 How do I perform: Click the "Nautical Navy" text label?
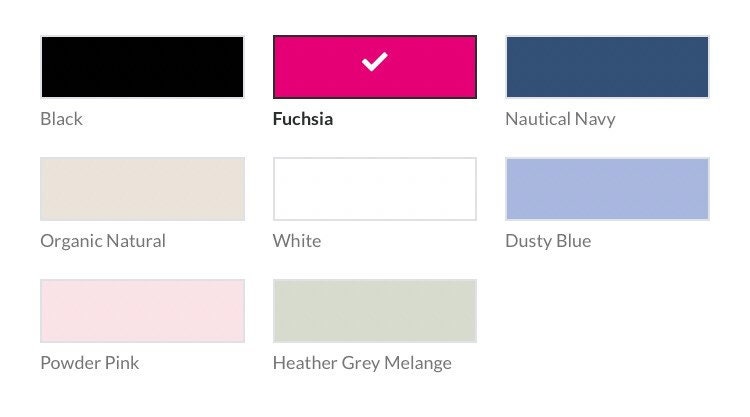pyautogui.click(x=560, y=119)
